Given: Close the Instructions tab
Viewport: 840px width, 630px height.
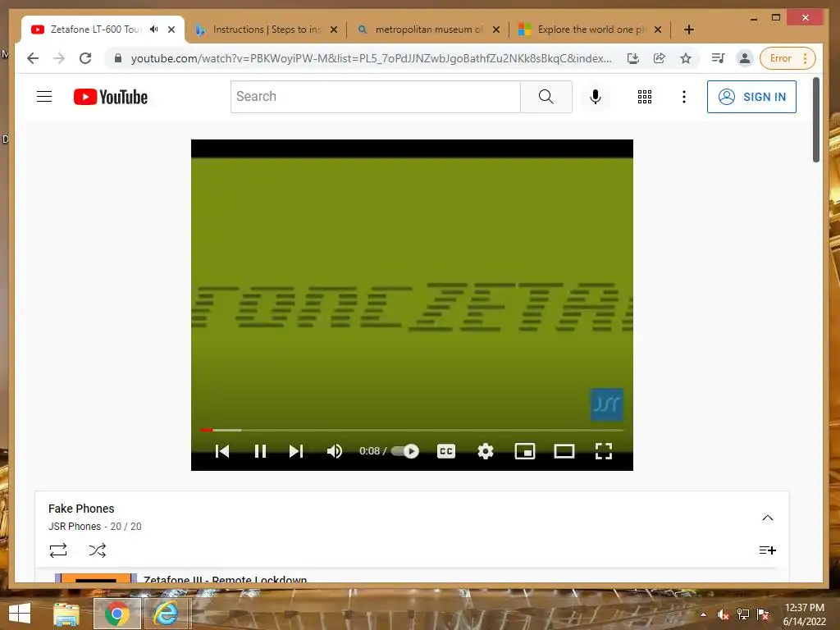Looking at the screenshot, I should point(334,30).
